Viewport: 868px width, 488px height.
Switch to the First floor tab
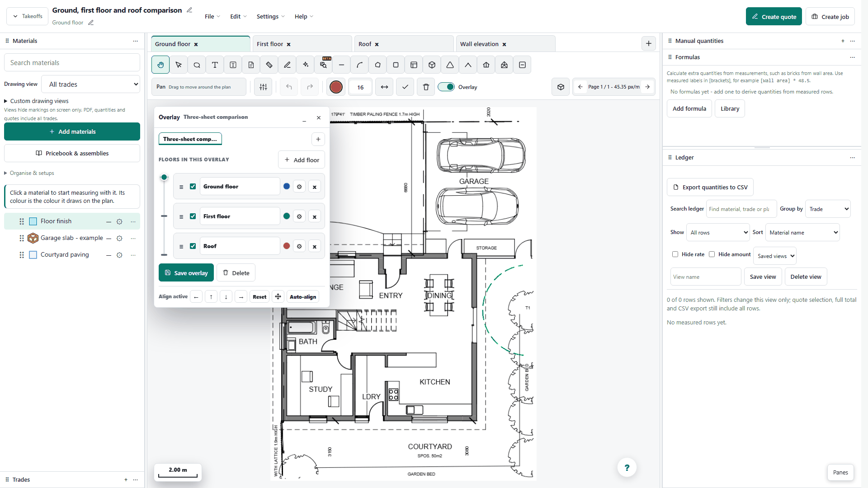click(302, 44)
